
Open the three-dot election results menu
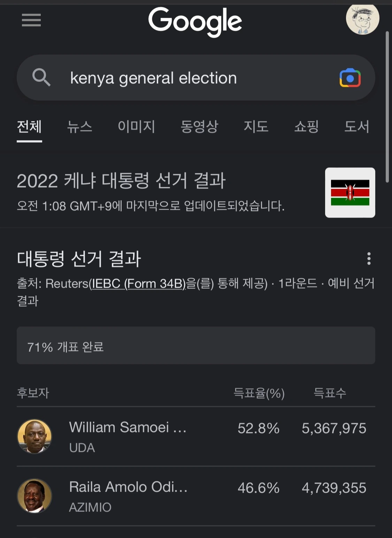[x=369, y=259]
